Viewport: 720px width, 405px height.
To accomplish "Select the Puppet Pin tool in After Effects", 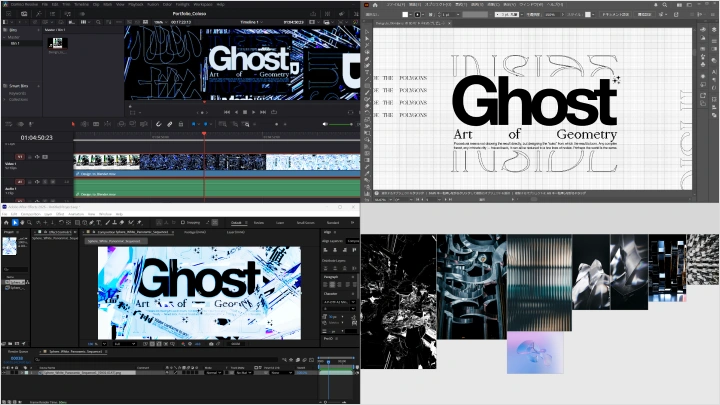I will pos(140,222).
